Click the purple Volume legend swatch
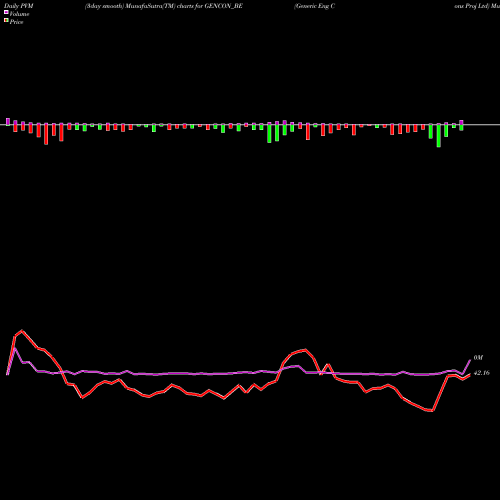 pos(6,13)
